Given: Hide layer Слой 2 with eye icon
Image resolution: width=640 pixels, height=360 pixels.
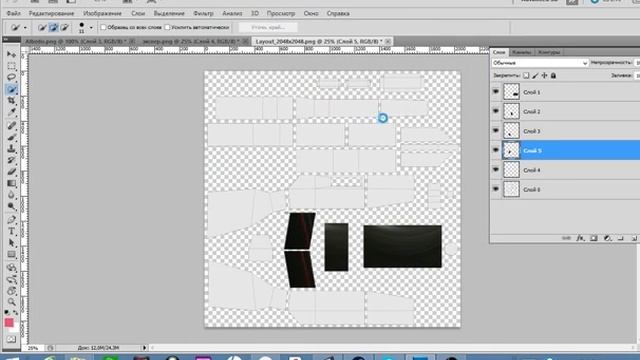Looking at the screenshot, I should click(x=496, y=111).
